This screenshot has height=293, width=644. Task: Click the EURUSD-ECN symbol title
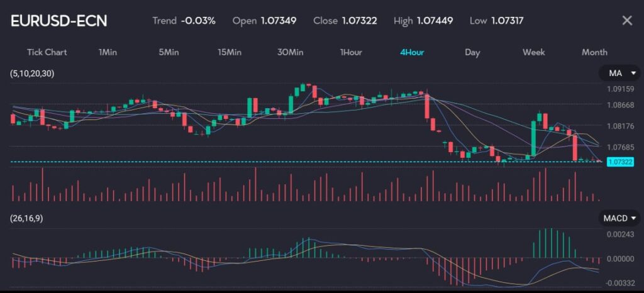pyautogui.click(x=59, y=21)
